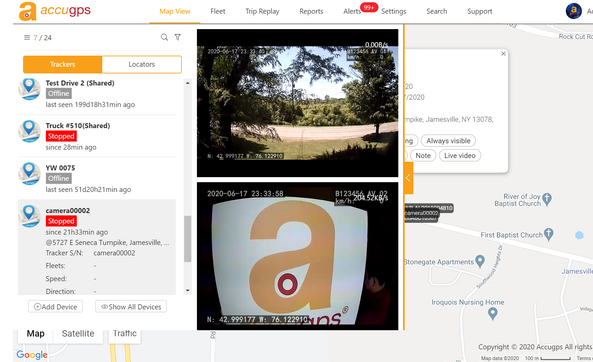Click the top outdoor camera video feed

click(297, 103)
